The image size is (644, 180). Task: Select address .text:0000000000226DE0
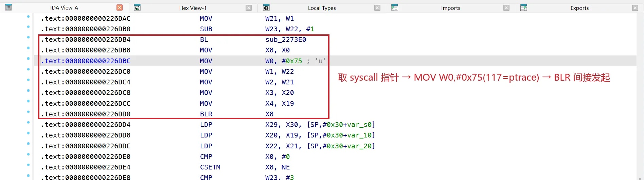tap(86, 157)
